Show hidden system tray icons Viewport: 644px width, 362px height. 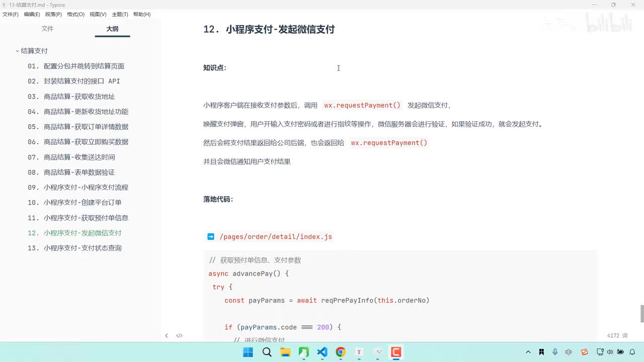point(528,352)
